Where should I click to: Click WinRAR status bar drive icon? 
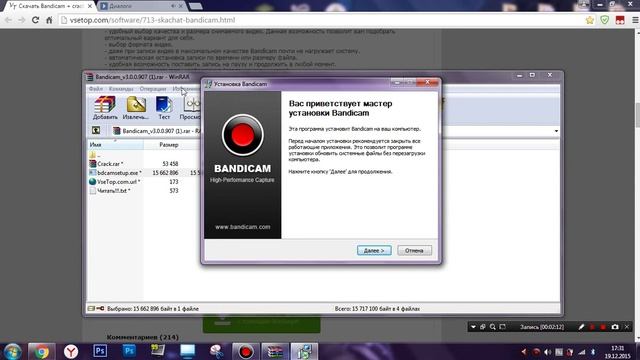coord(91,309)
